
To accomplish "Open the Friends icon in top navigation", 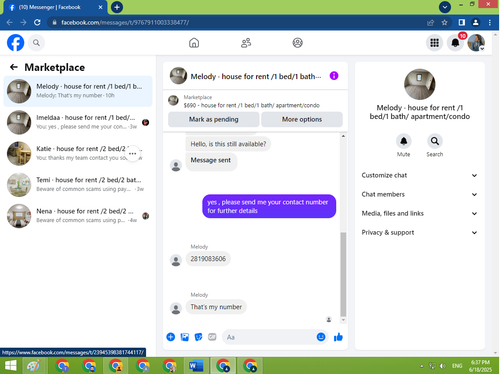I will (x=246, y=43).
